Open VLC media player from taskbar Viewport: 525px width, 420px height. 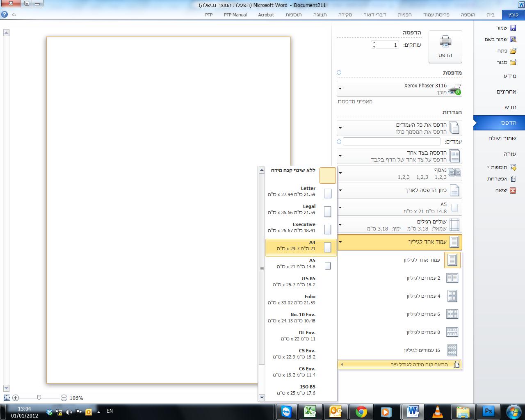438,411
